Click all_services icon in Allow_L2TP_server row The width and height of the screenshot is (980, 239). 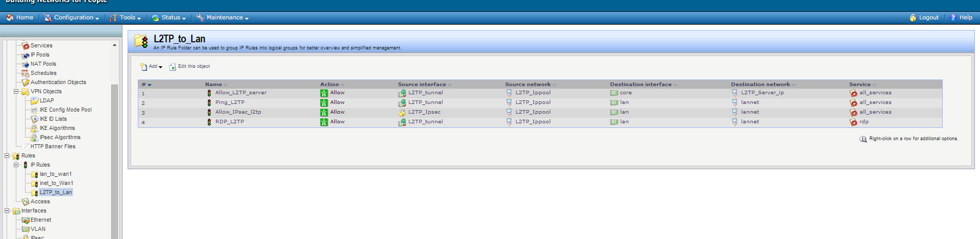click(853, 93)
